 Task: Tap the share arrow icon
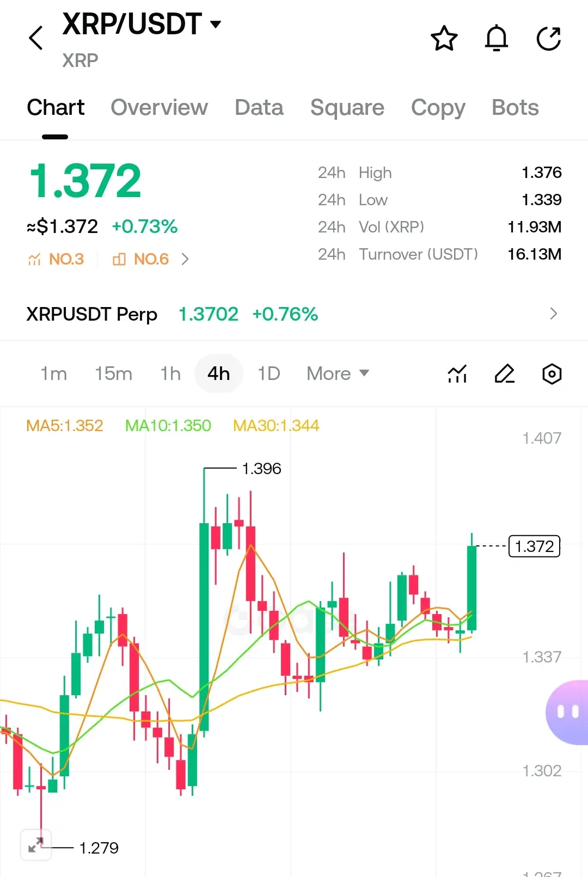[549, 38]
